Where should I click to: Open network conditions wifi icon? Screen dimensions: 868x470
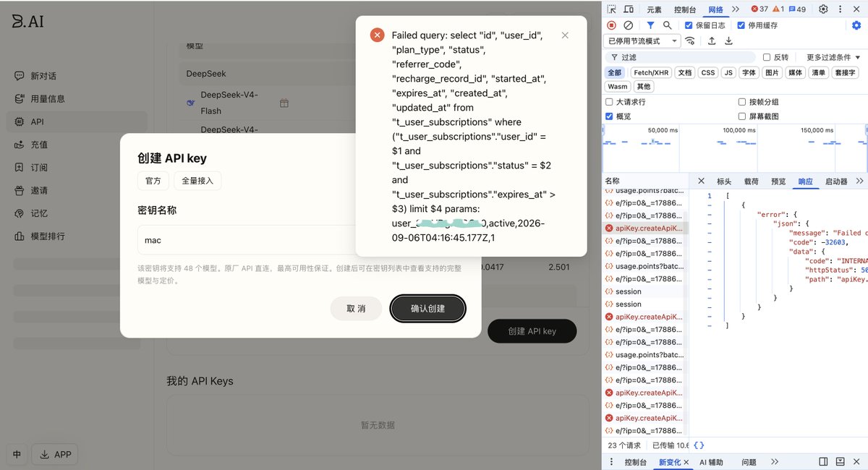pyautogui.click(x=690, y=41)
